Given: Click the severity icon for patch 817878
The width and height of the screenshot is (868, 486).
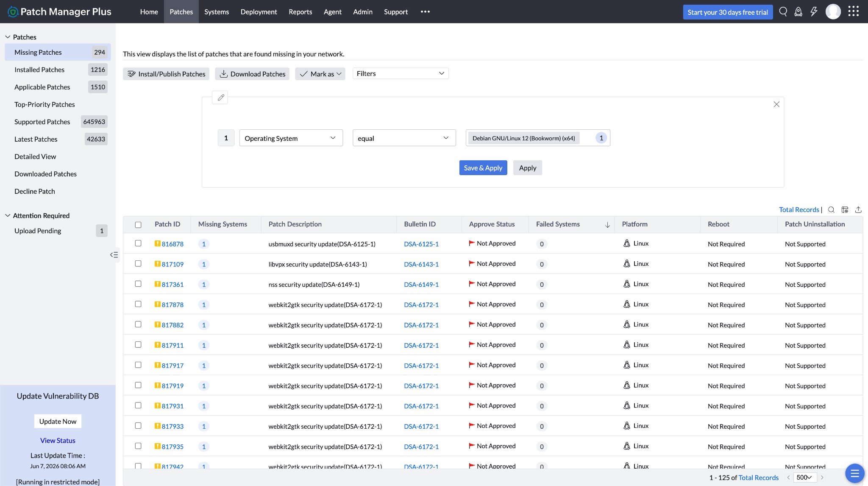Looking at the screenshot, I should coord(157,304).
